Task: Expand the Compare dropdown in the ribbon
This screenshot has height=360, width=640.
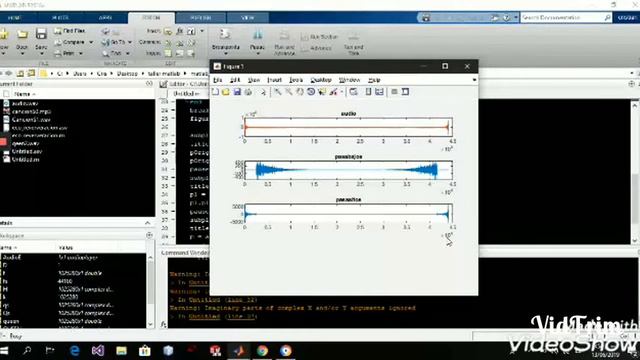Action: (x=91, y=42)
